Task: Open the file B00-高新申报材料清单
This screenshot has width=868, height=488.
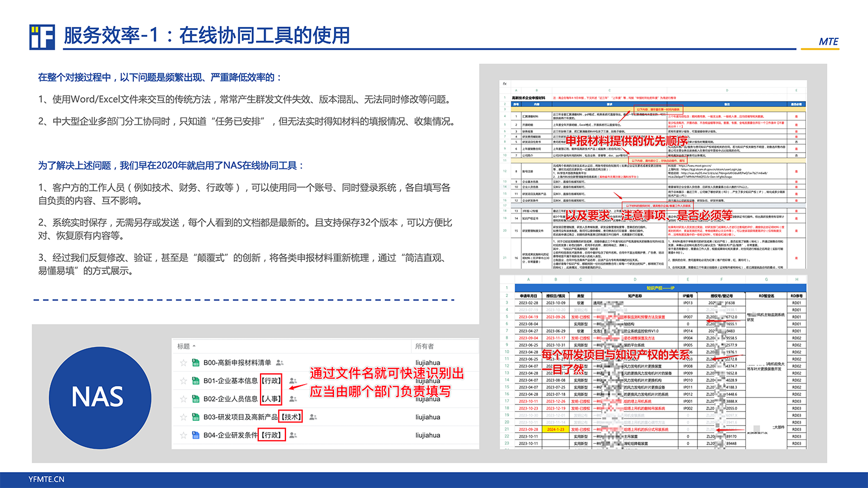Action: (237, 363)
